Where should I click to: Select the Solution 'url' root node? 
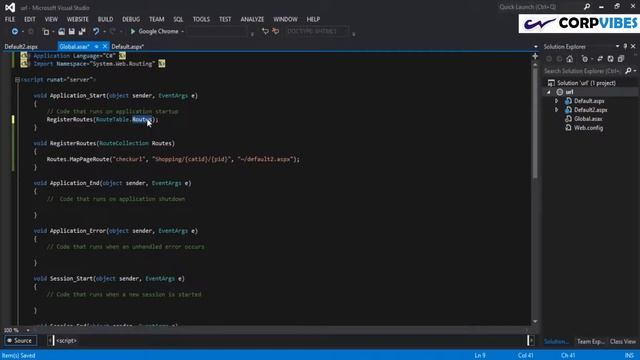(x=586, y=83)
